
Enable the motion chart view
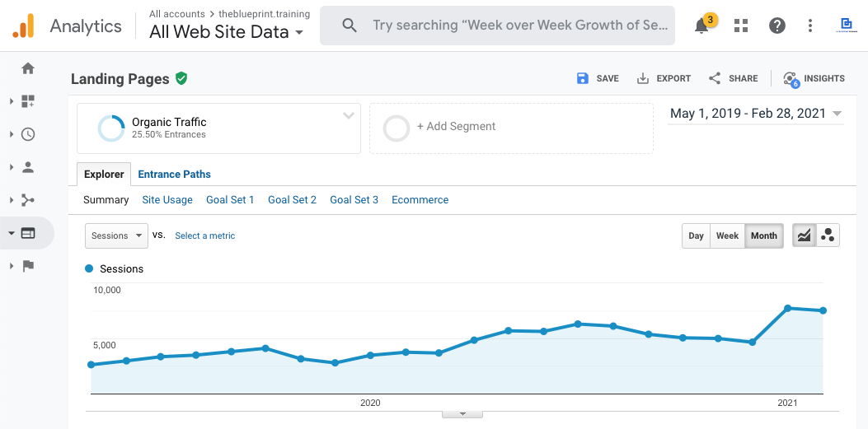(828, 235)
